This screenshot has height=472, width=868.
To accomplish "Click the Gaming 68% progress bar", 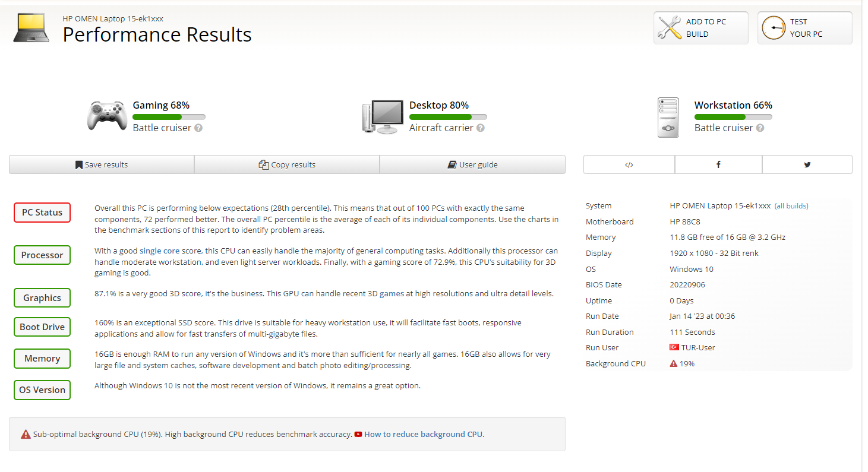I will (x=169, y=117).
